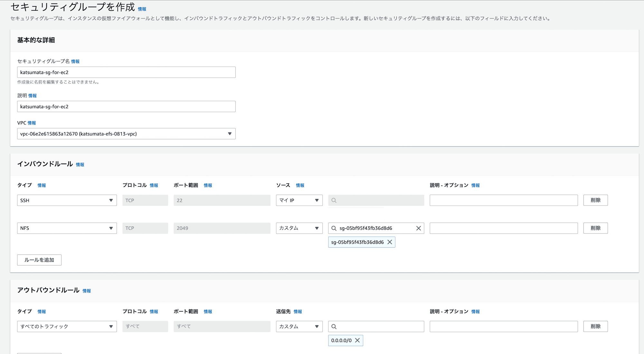Click the disabled SSH source search box
The image size is (644, 354).
click(376, 200)
